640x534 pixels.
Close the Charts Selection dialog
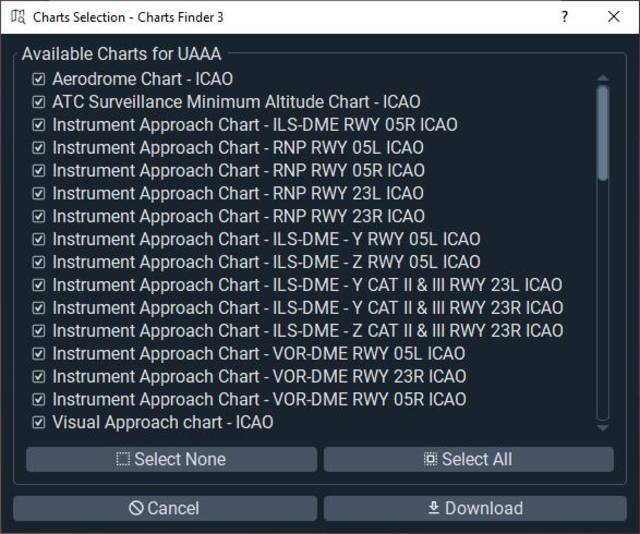pos(613,17)
